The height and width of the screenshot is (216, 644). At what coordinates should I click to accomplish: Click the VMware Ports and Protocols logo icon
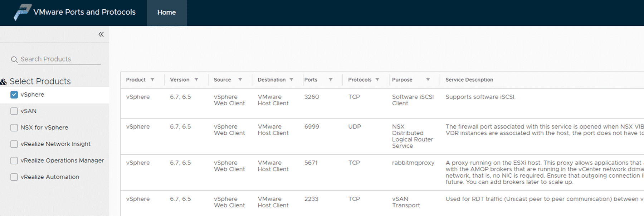pos(22,12)
